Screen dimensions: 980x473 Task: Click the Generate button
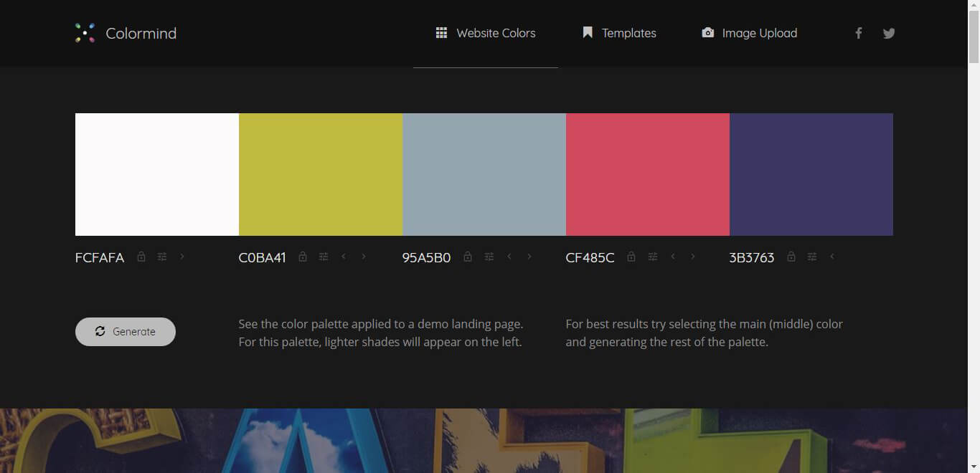tap(126, 332)
